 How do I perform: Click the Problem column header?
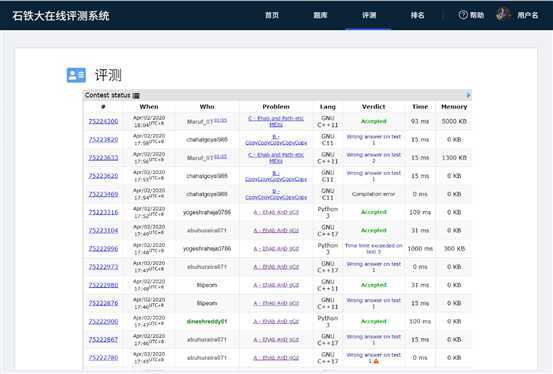click(x=276, y=107)
